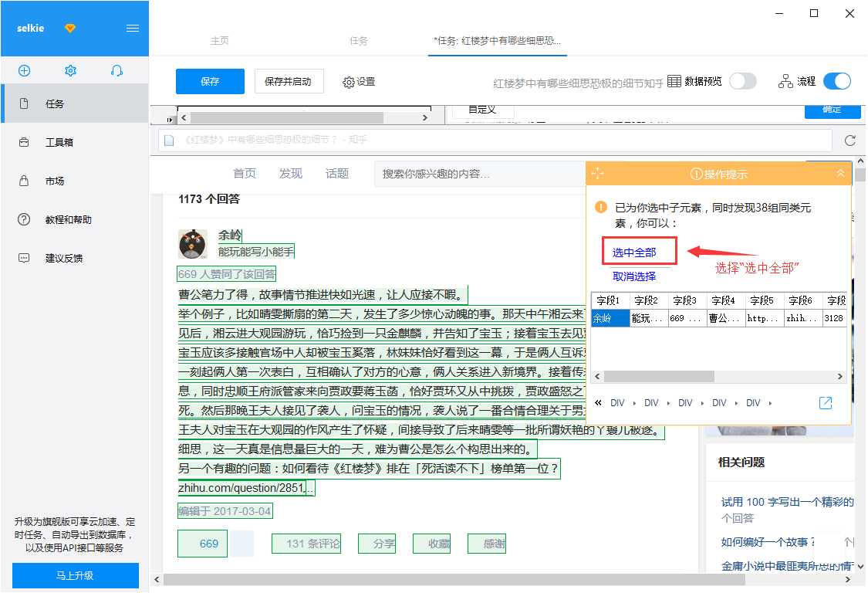The height and width of the screenshot is (593, 868).
Task: Click the 字段4 column header
Action: coord(726,300)
